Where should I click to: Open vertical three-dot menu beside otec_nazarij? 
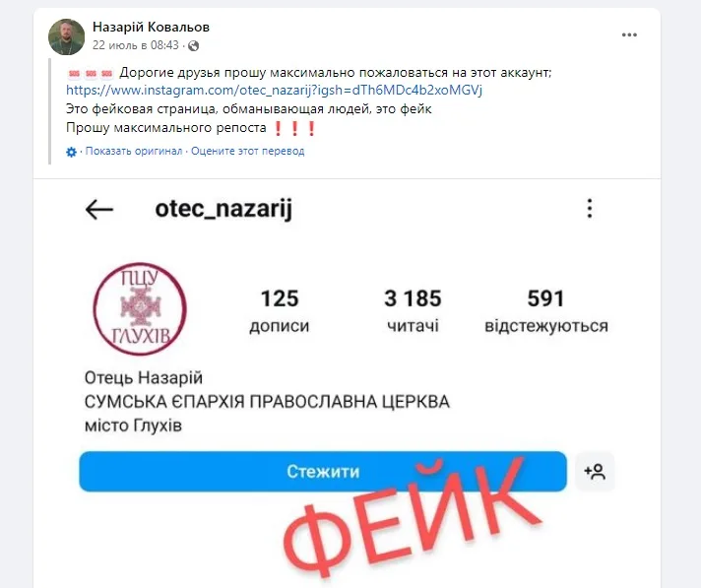[x=590, y=209]
